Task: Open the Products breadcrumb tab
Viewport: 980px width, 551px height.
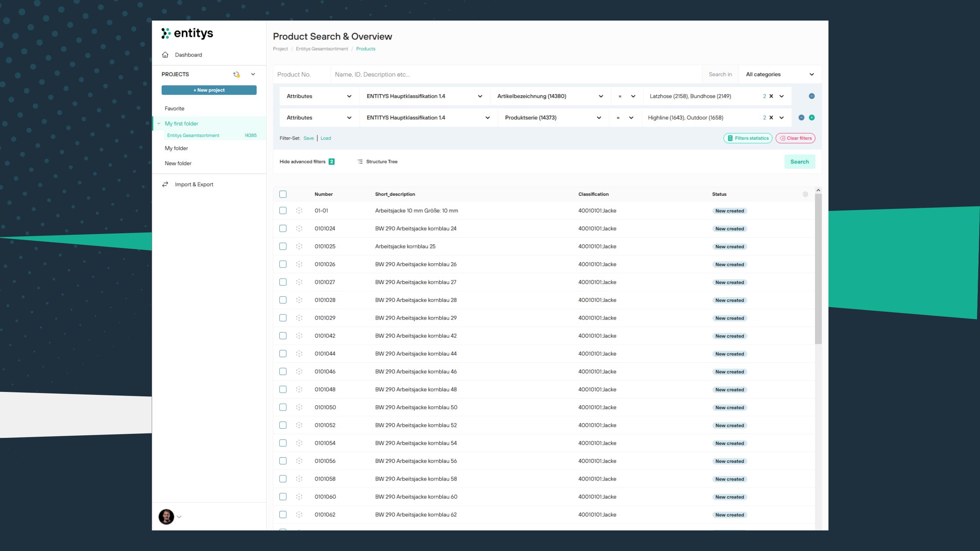Action: click(365, 49)
